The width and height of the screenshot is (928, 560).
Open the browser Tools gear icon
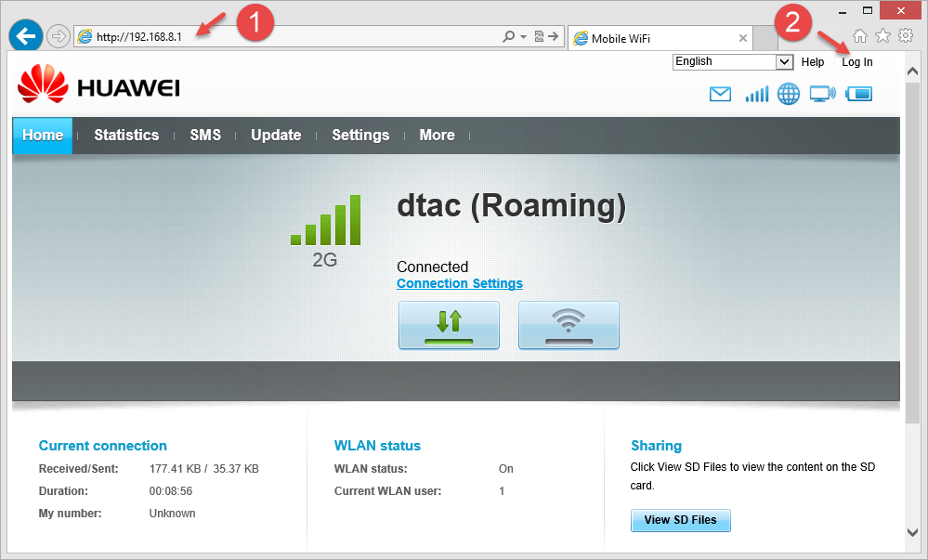pos(906,35)
